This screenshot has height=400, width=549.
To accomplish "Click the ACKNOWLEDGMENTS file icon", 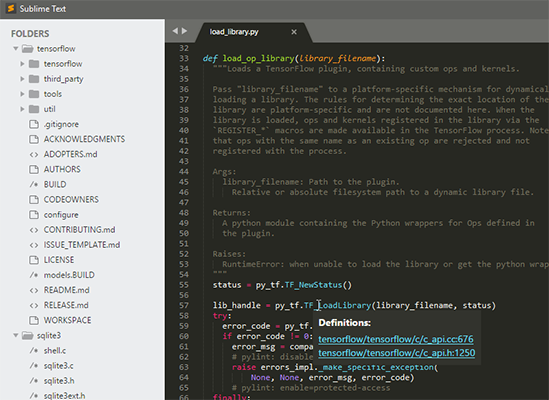I will (x=34, y=139).
